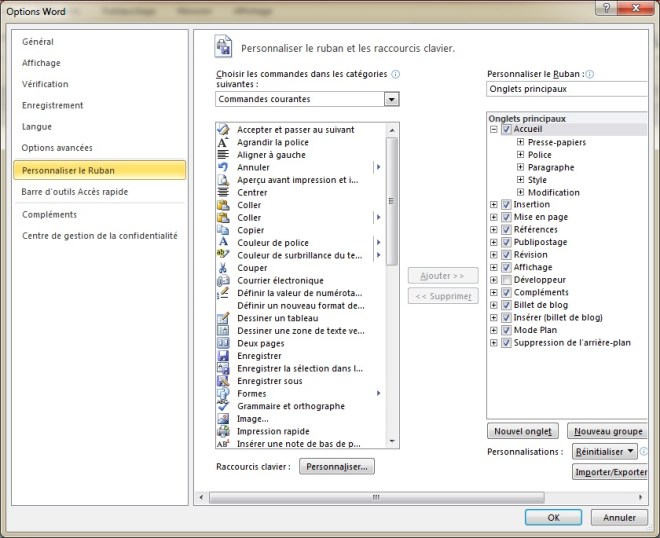Uncheck the Références checkbox
The width and height of the screenshot is (660, 538).
point(506,230)
